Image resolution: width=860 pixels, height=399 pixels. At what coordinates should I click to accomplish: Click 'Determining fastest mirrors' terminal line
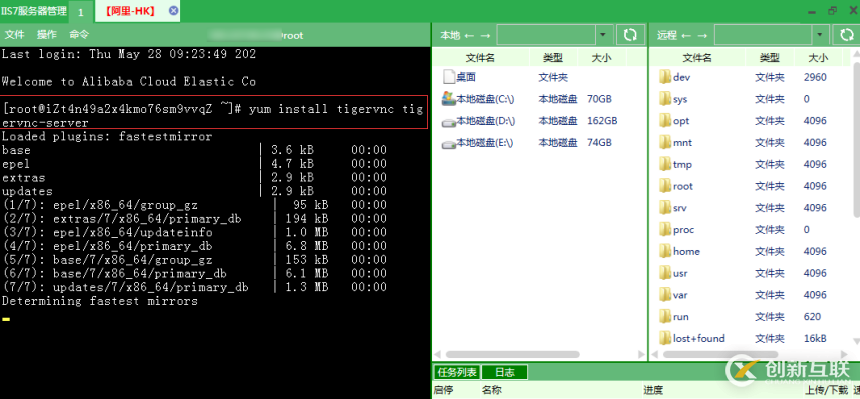click(x=100, y=301)
